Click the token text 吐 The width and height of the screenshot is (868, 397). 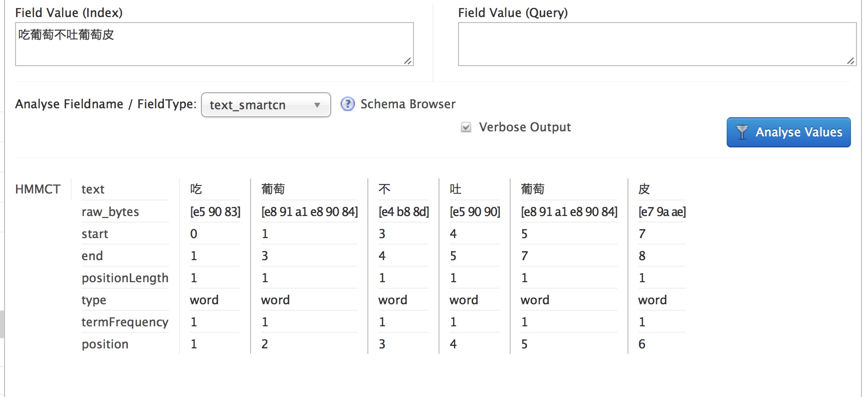[x=456, y=189]
